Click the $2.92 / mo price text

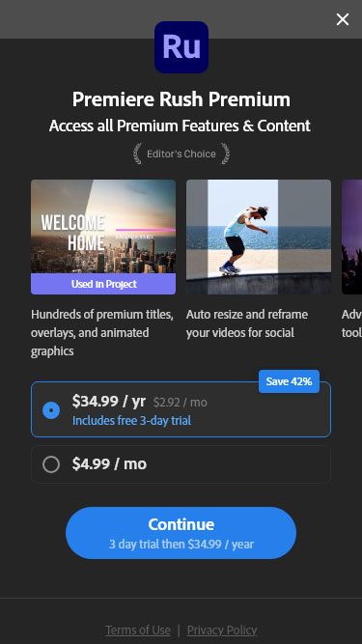pos(181,402)
